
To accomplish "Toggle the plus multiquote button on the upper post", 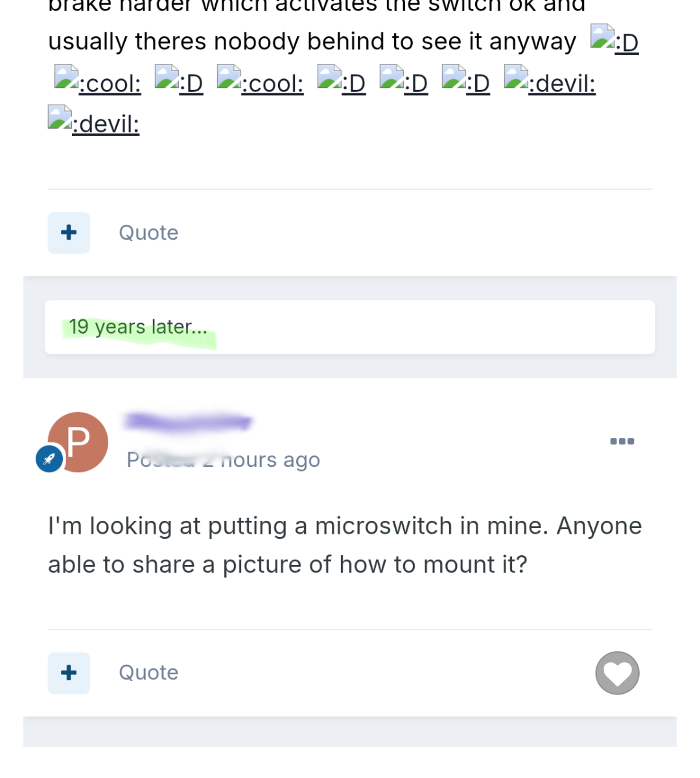I will (69, 233).
